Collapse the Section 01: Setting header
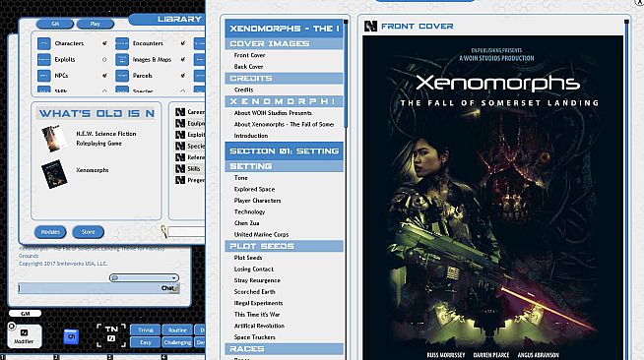The image size is (644, 360). [x=284, y=151]
